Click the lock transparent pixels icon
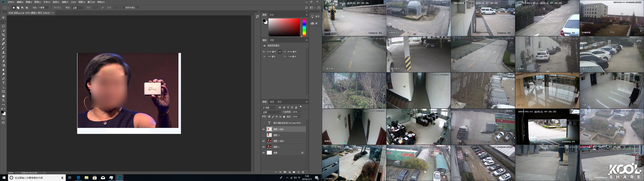 (x=269, y=117)
